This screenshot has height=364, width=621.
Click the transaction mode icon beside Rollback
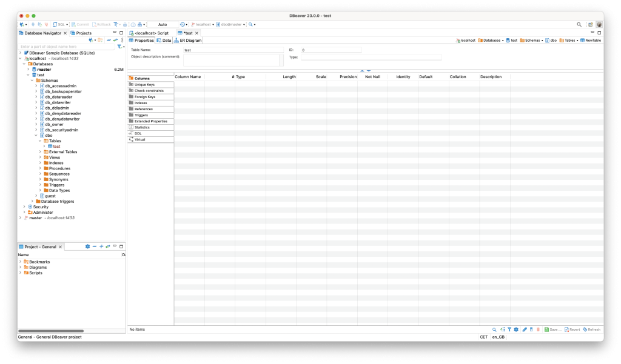click(x=116, y=25)
